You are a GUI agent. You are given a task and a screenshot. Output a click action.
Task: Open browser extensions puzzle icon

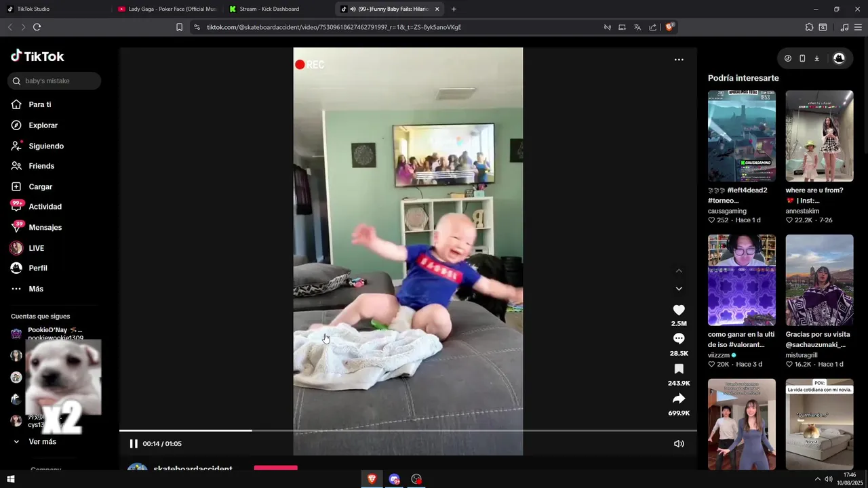click(x=809, y=27)
